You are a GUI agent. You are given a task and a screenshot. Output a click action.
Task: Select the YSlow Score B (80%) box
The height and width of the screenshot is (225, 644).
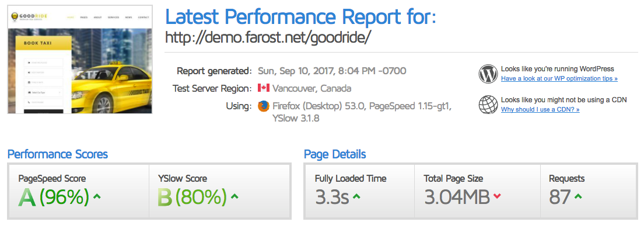tap(219, 191)
